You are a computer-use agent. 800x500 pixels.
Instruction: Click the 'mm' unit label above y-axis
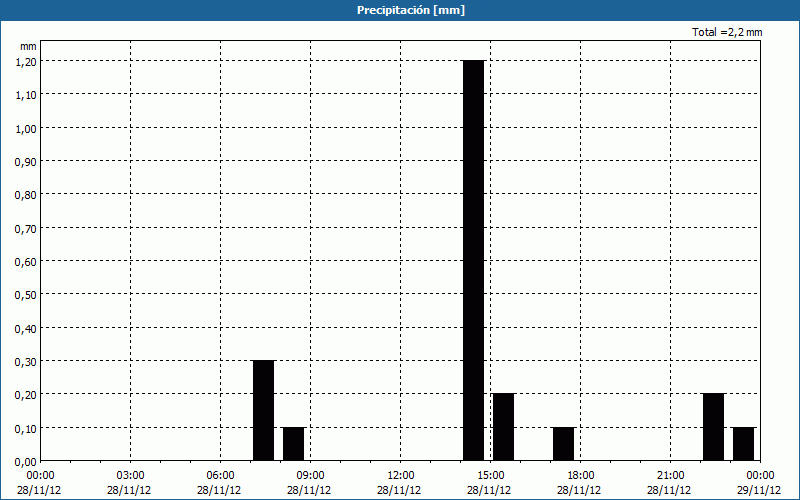pos(29,46)
